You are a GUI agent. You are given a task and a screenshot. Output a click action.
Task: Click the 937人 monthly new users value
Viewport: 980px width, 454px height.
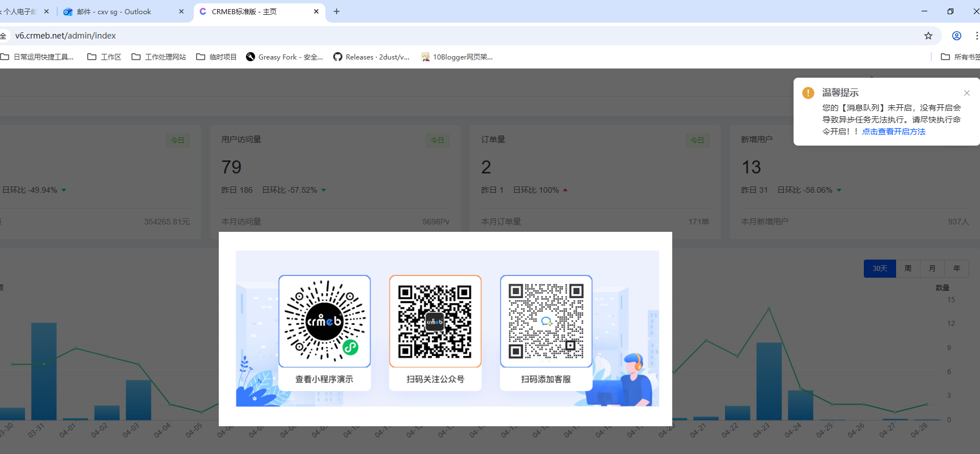click(958, 222)
